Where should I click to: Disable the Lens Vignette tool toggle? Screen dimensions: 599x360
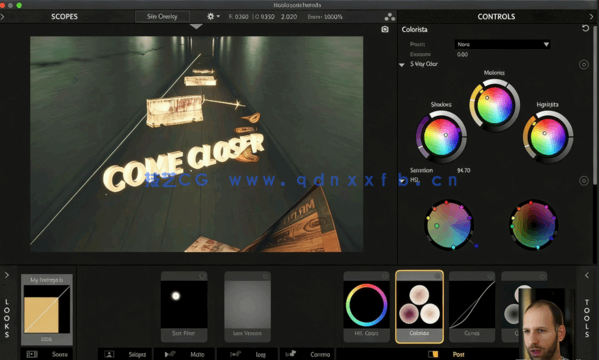[x=266, y=276]
